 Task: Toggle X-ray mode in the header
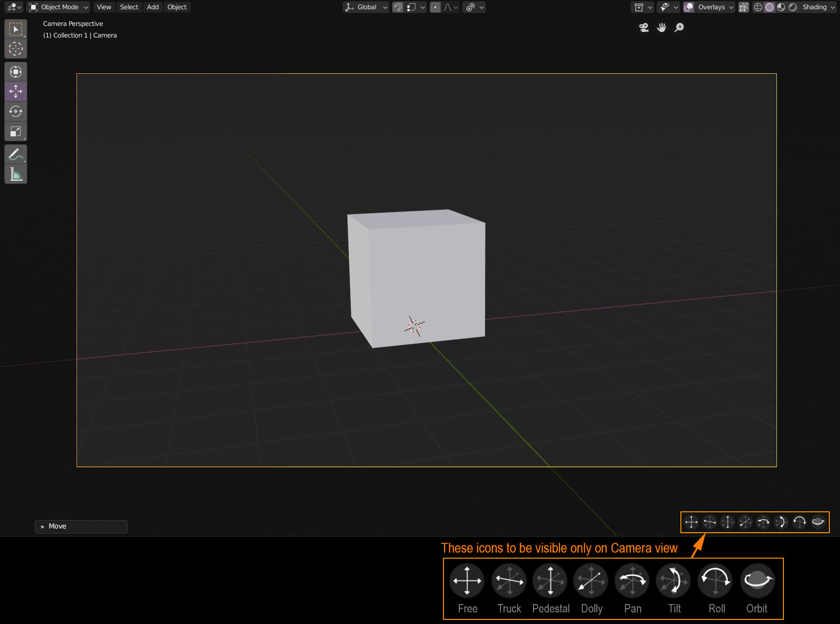744,7
